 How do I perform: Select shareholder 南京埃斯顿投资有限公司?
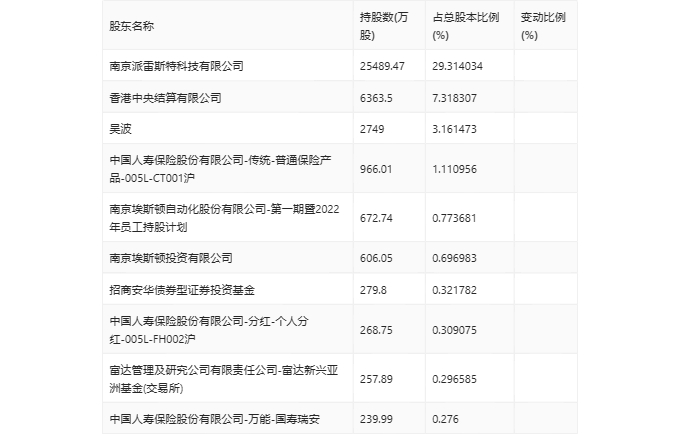pyautogui.click(x=171, y=258)
